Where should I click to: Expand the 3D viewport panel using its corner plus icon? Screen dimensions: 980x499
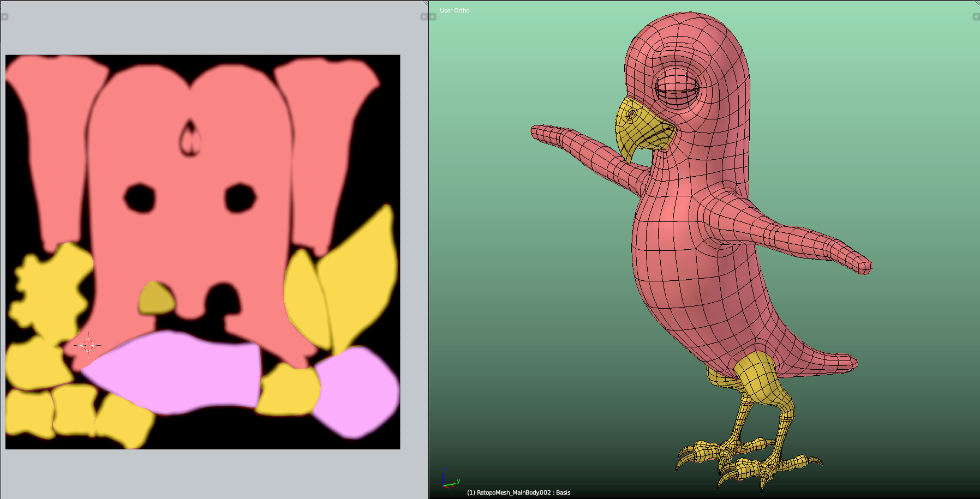coord(976,16)
